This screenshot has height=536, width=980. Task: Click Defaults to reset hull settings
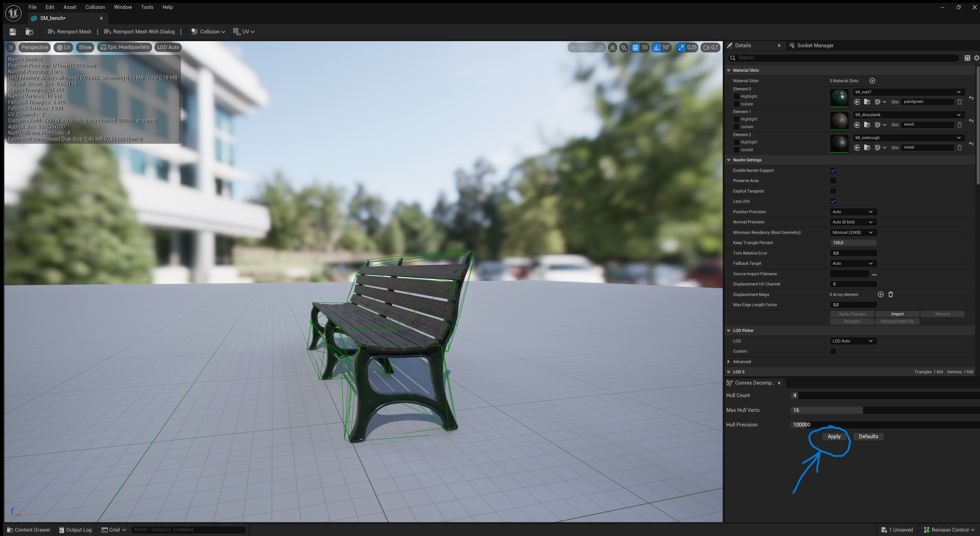tap(868, 436)
